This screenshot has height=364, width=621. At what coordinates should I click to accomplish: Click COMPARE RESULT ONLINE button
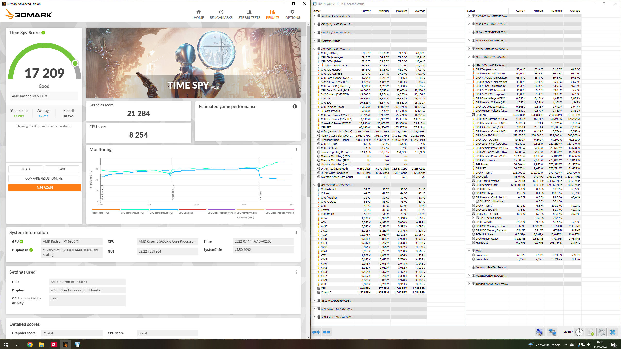[44, 178]
